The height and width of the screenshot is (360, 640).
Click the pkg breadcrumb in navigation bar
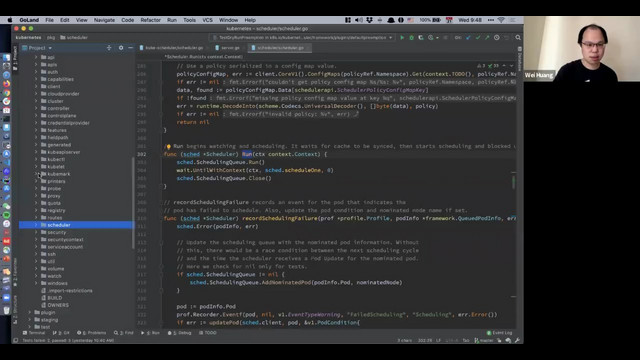[x=51, y=38]
